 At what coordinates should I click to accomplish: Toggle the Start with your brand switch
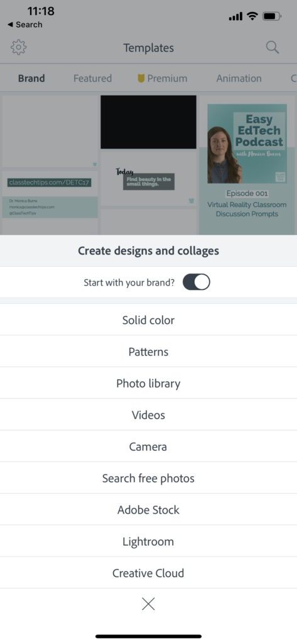tap(196, 282)
